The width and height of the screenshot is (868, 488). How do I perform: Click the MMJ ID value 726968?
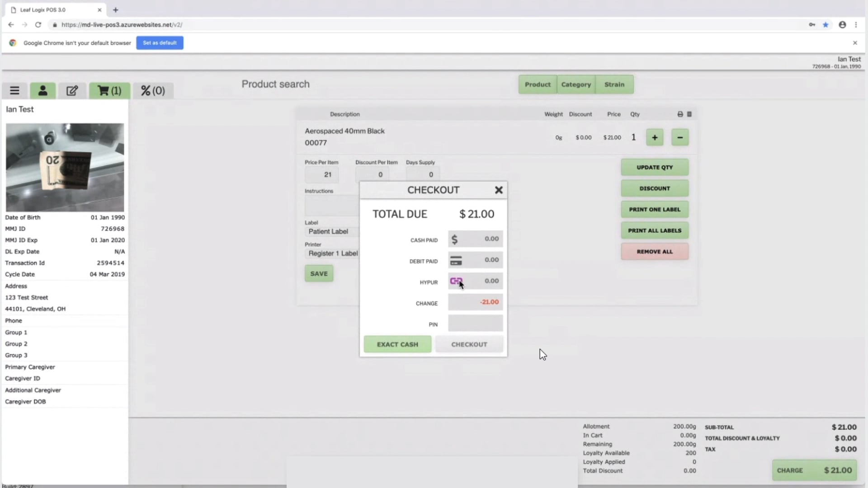pos(113,229)
